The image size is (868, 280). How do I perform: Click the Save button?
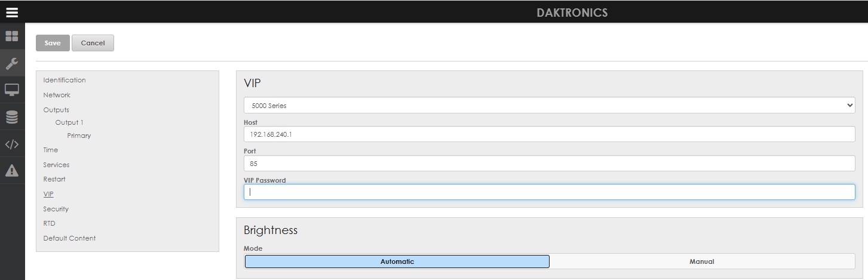click(53, 43)
